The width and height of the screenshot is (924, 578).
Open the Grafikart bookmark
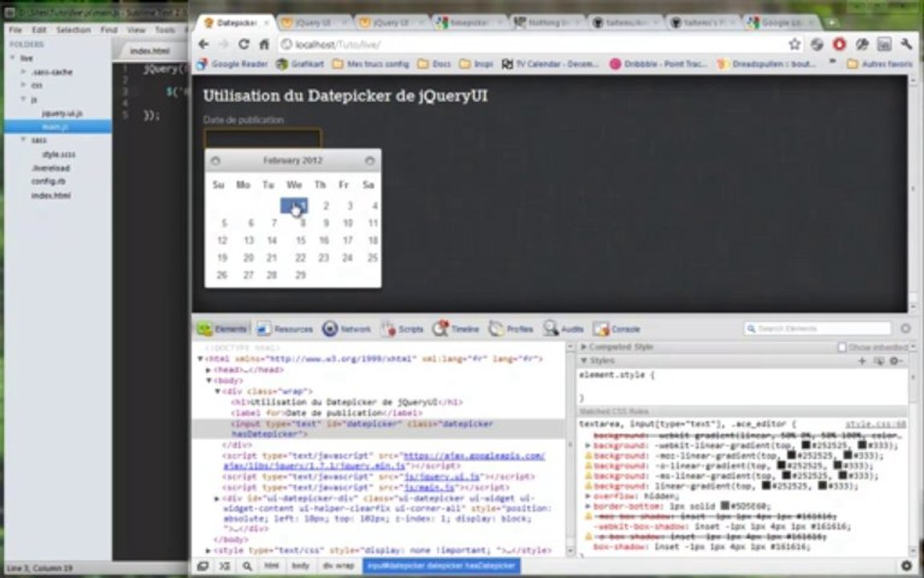(x=300, y=63)
